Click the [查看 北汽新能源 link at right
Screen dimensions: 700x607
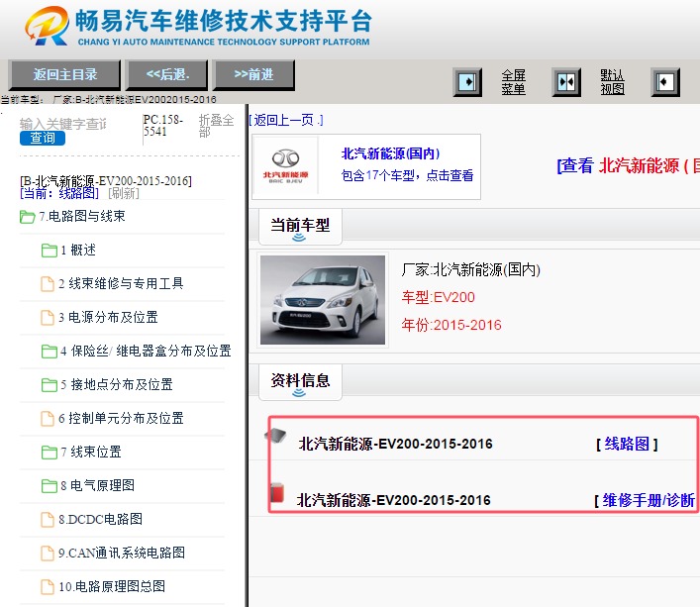coord(628,165)
